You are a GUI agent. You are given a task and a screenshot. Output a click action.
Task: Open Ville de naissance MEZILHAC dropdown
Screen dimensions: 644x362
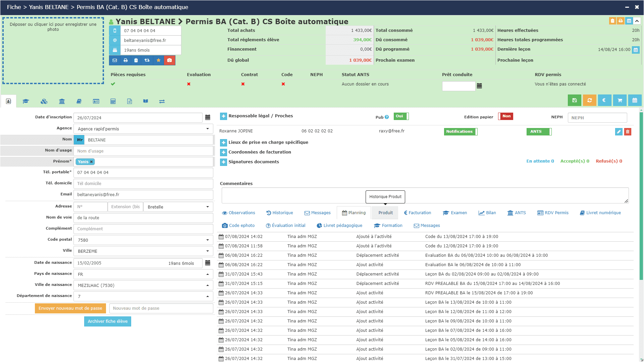click(x=143, y=286)
